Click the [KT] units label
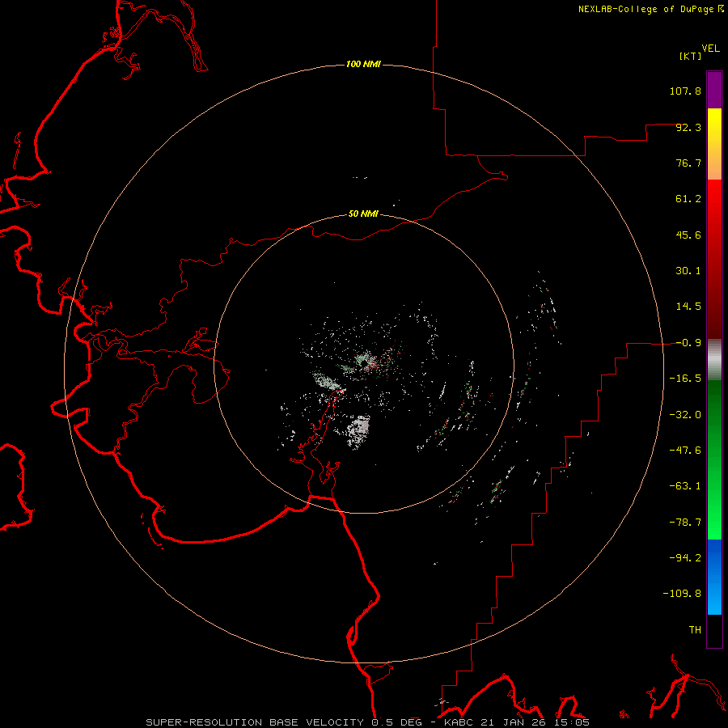Image resolution: width=728 pixels, height=728 pixels. click(691, 56)
